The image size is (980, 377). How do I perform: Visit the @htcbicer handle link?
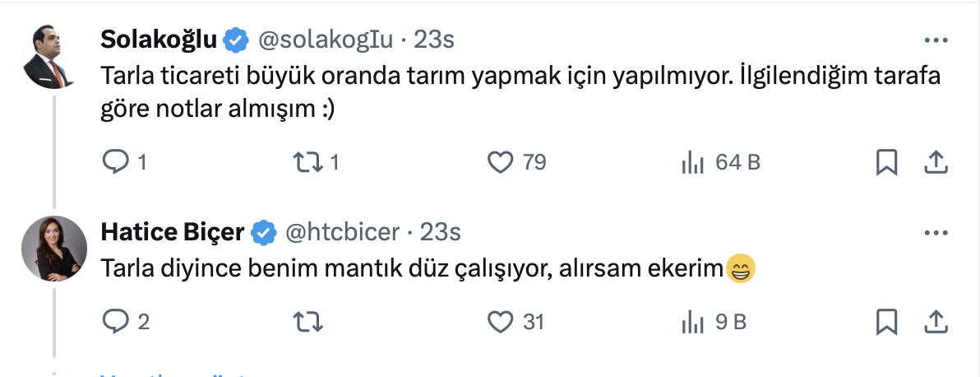point(342,233)
